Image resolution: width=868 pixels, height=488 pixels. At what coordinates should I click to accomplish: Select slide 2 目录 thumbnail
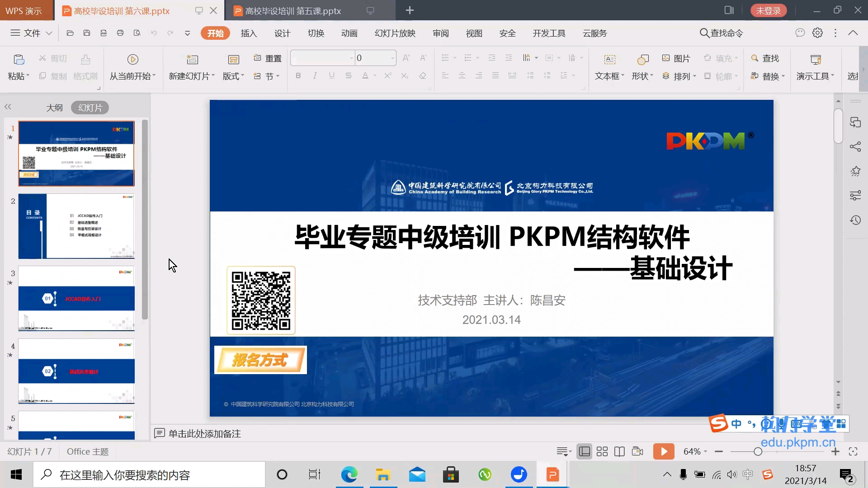(76, 226)
